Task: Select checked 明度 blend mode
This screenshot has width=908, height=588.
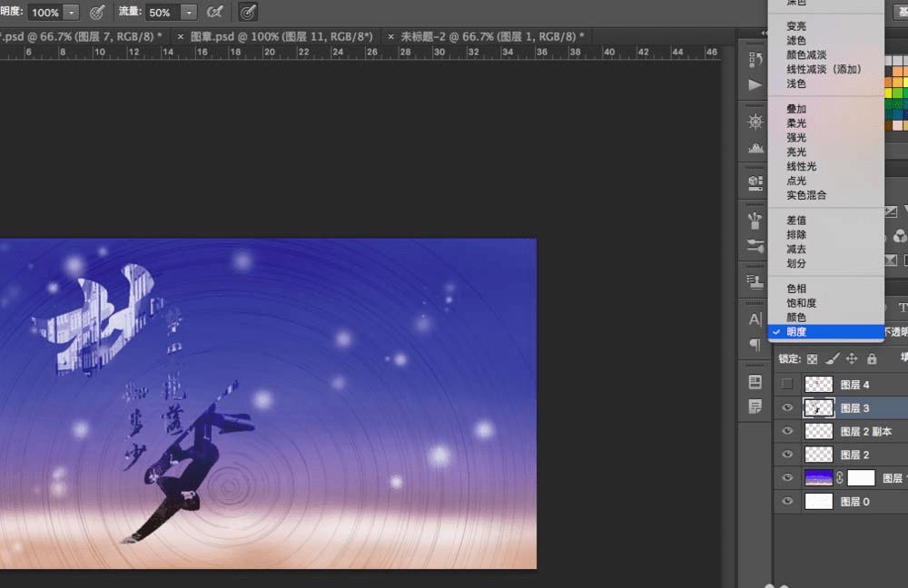Action: [825, 332]
